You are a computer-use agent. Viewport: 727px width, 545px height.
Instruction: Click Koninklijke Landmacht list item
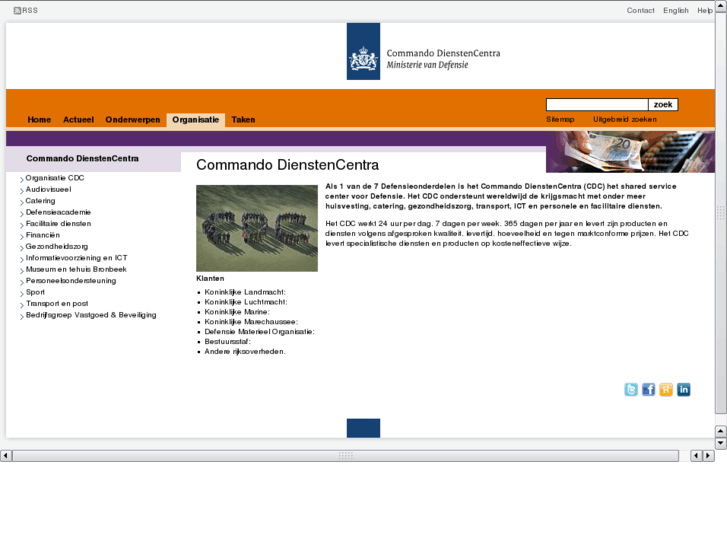[245, 292]
